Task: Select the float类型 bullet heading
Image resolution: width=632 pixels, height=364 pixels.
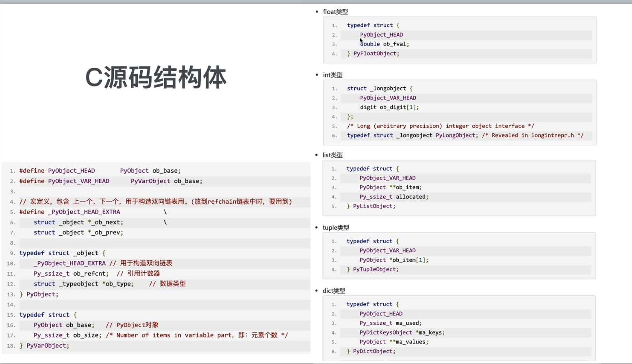Action: (x=335, y=12)
